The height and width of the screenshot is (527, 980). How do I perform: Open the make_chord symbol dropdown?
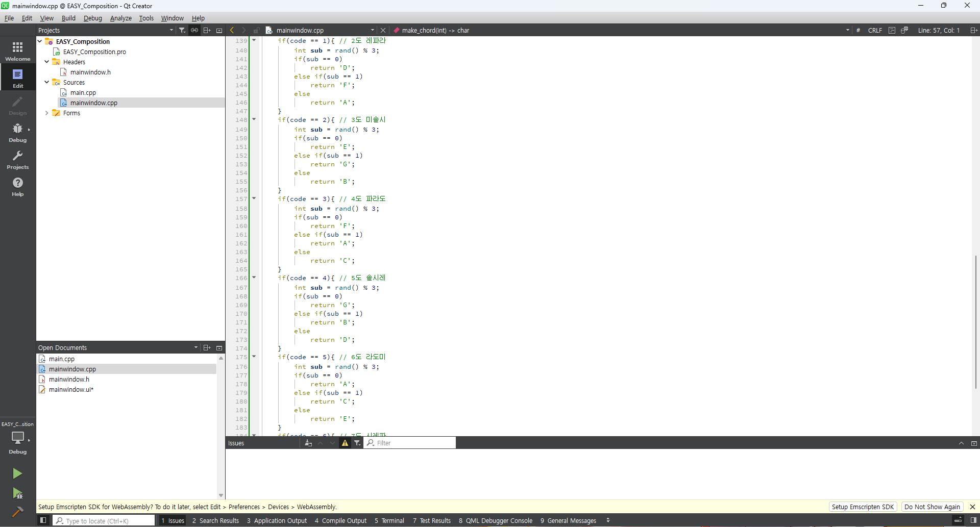coord(848,30)
